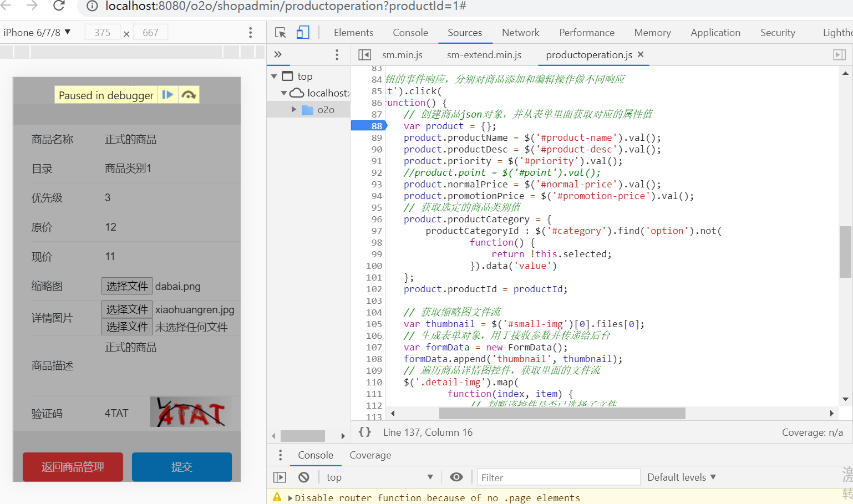Open the top JavaScript context dropdown
Screen dimensions: 853x504
point(380,477)
